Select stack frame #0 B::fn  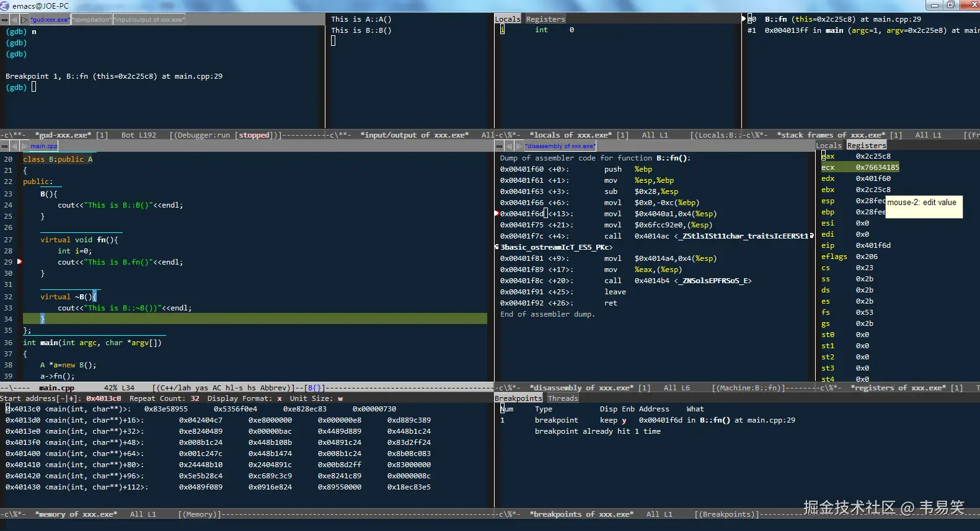(x=834, y=19)
